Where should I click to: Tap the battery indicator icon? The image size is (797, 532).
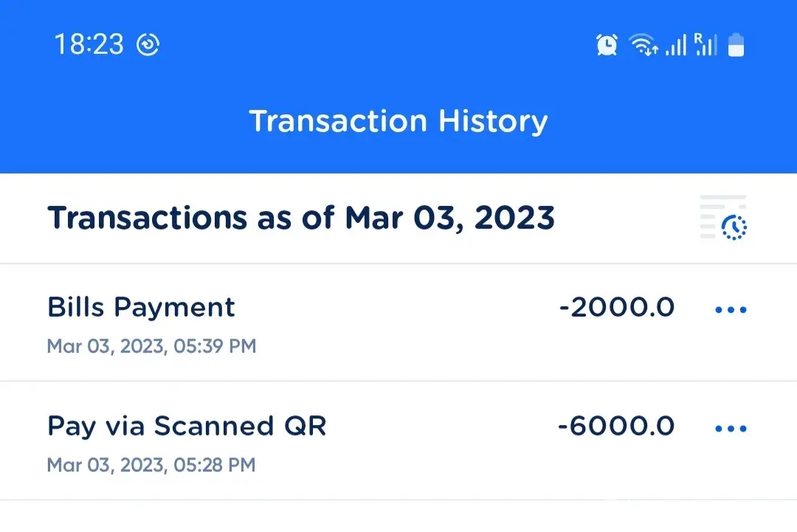click(736, 46)
